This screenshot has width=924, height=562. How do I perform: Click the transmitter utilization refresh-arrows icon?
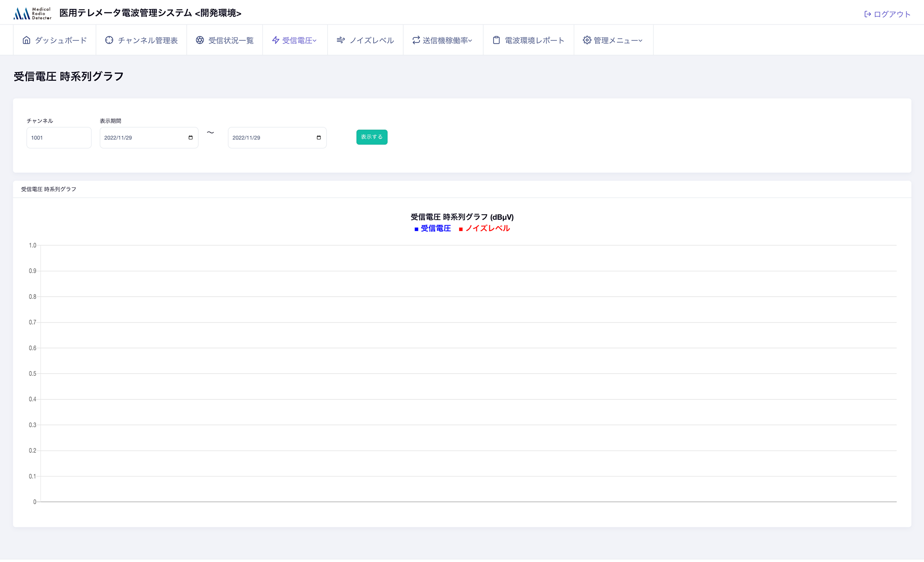point(416,40)
